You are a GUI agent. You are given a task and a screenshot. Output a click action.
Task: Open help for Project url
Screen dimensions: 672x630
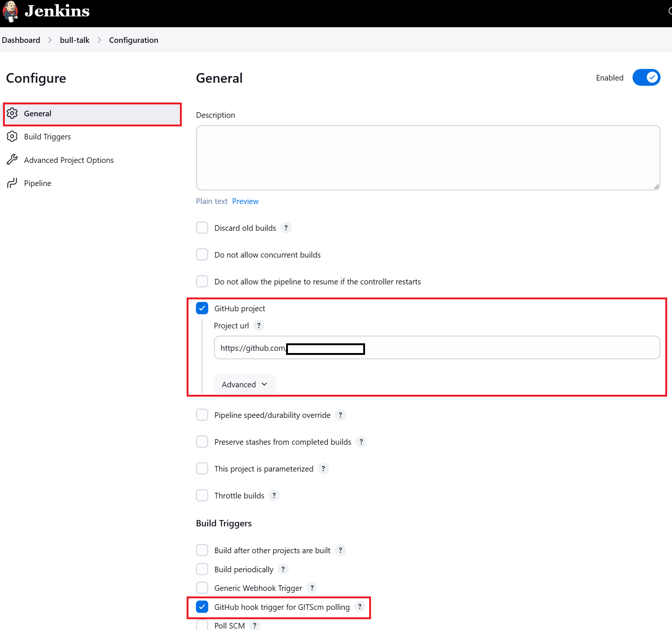click(x=259, y=325)
